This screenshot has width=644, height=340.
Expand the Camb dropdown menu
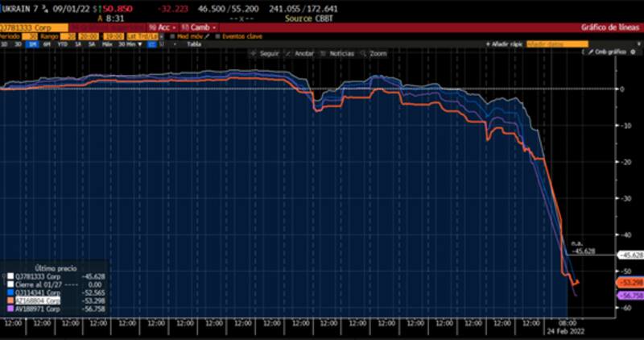pos(197,27)
